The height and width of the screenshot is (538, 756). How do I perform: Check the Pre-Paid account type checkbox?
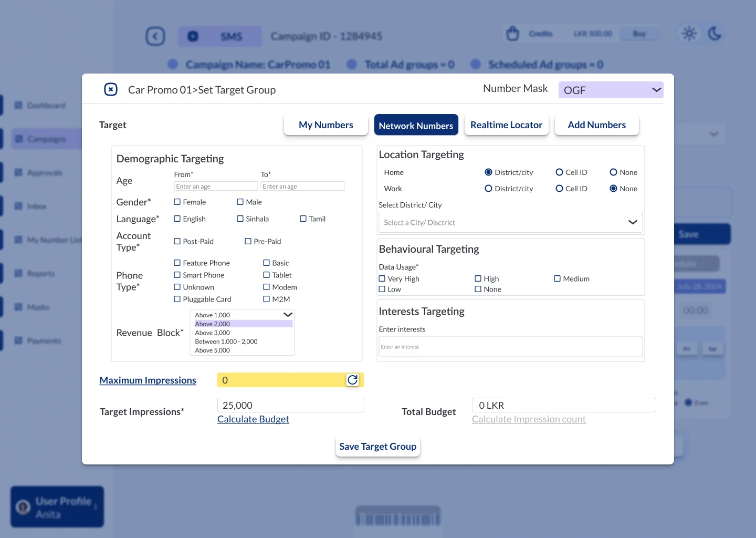pos(248,241)
